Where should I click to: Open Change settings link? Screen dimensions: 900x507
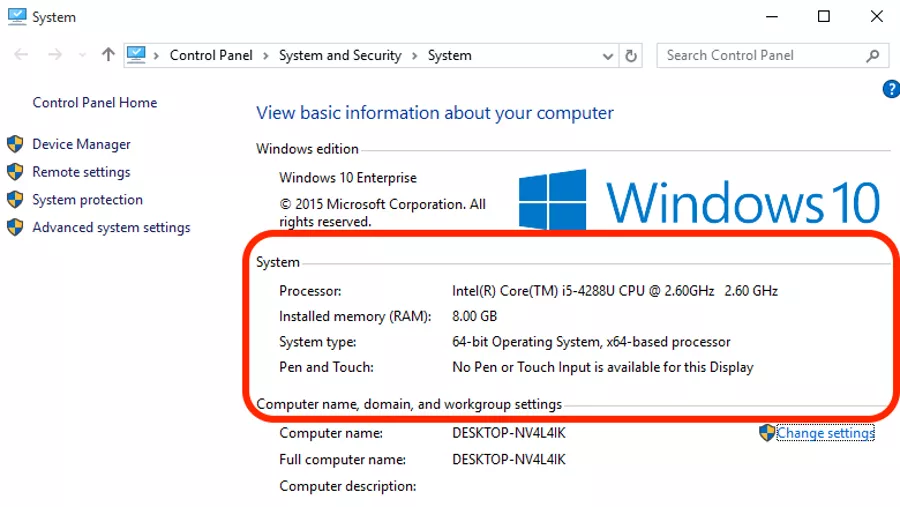(825, 433)
